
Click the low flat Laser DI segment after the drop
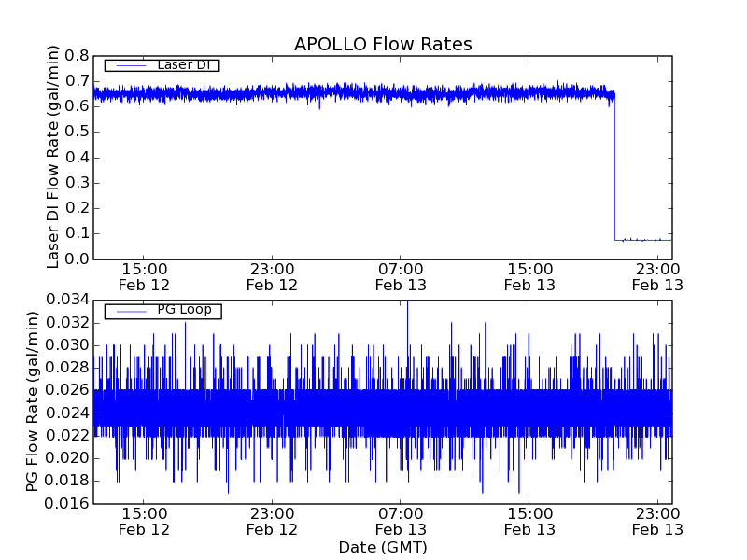[643, 240]
